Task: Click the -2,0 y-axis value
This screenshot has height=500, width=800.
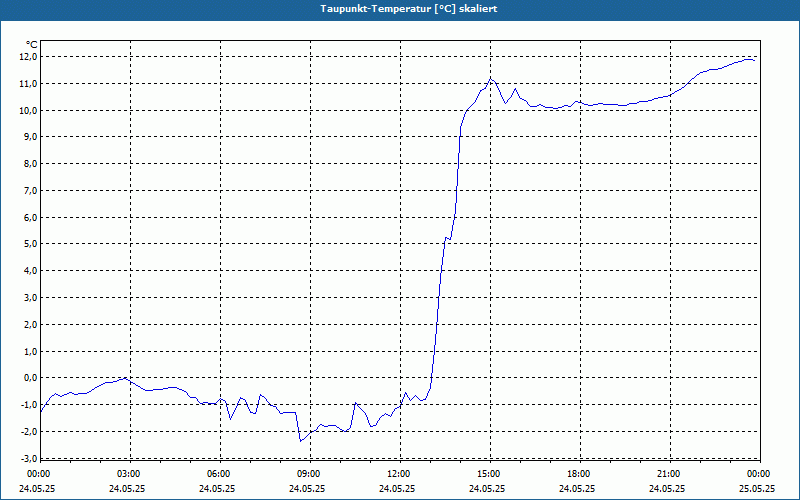Action: click(x=29, y=432)
